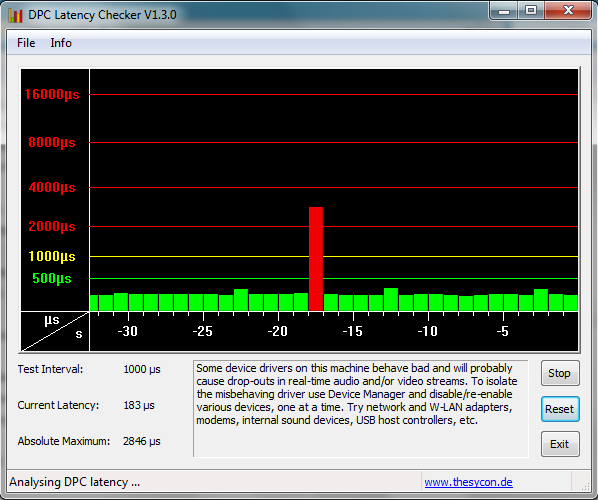The image size is (598, 500).
Task: Click the 16000µs graph label
Action: (x=52, y=94)
